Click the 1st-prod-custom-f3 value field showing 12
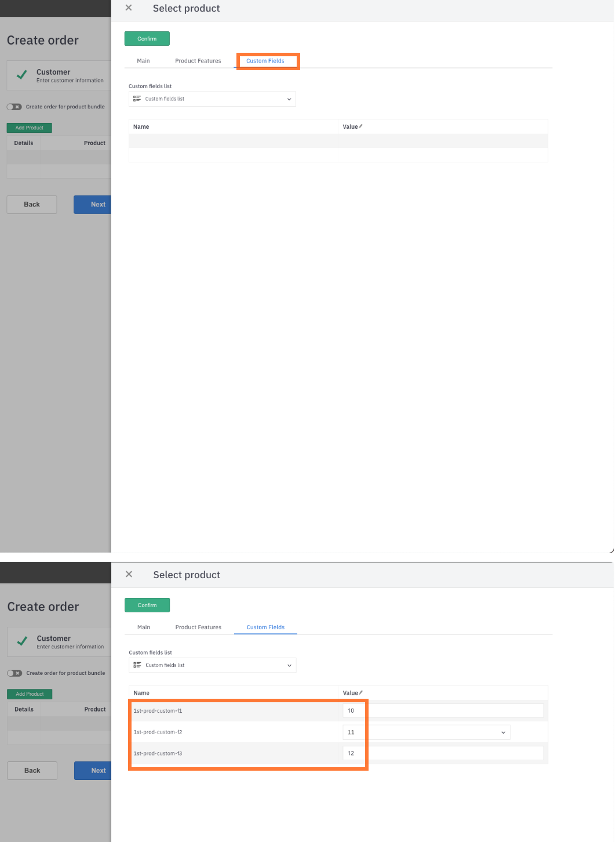616x842 pixels. pos(443,753)
